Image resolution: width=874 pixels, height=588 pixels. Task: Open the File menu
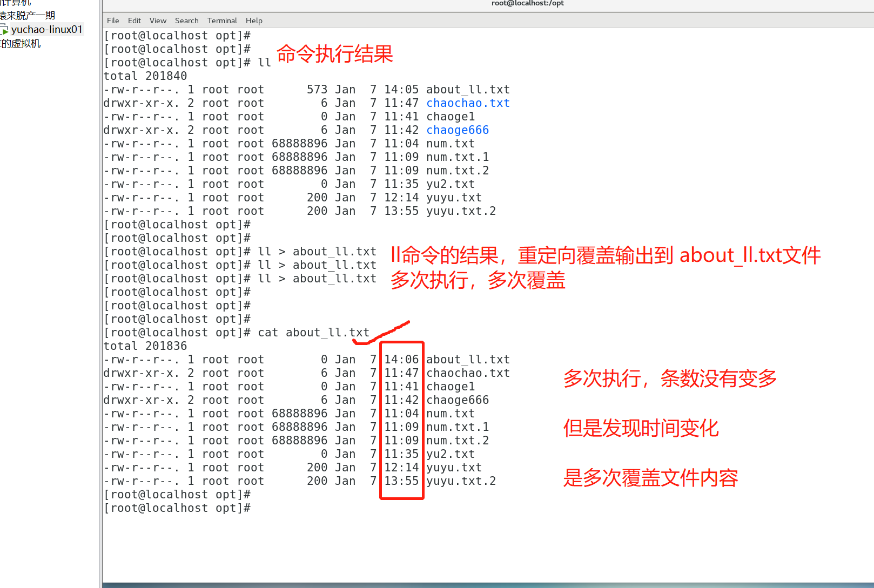pos(113,21)
